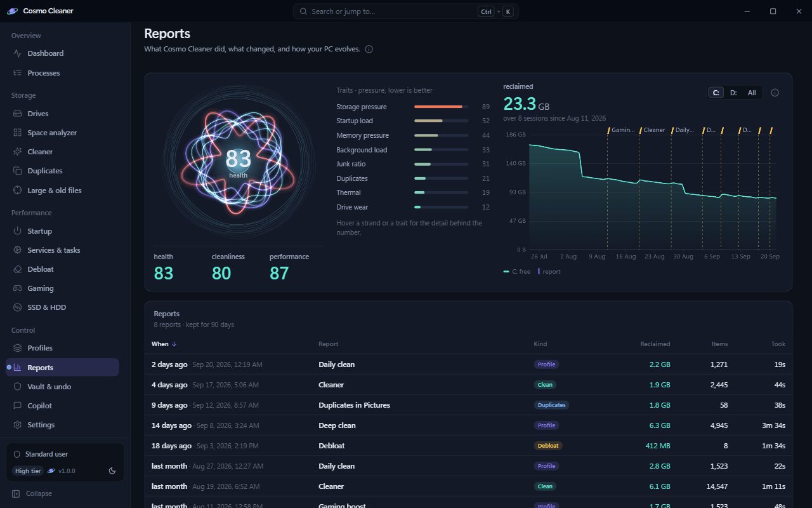The height and width of the screenshot is (508, 812).
Task: Sort by Items column header
Action: pyautogui.click(x=719, y=344)
